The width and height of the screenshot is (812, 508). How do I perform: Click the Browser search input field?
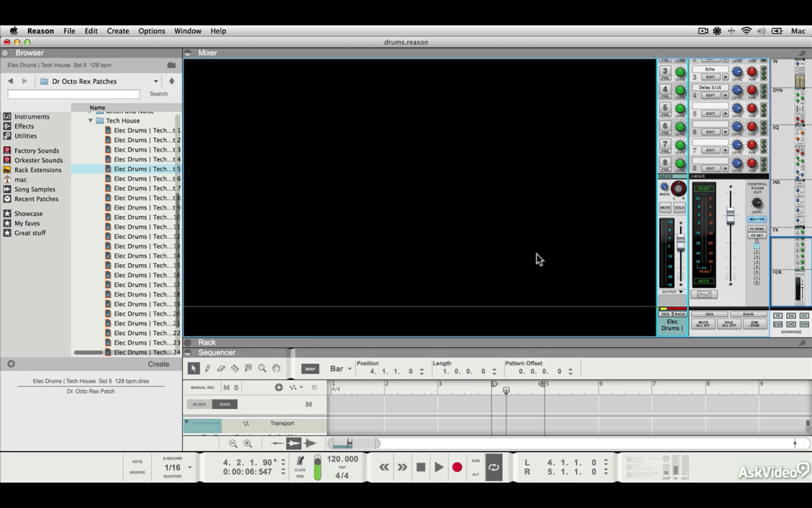pyautogui.click(x=74, y=94)
